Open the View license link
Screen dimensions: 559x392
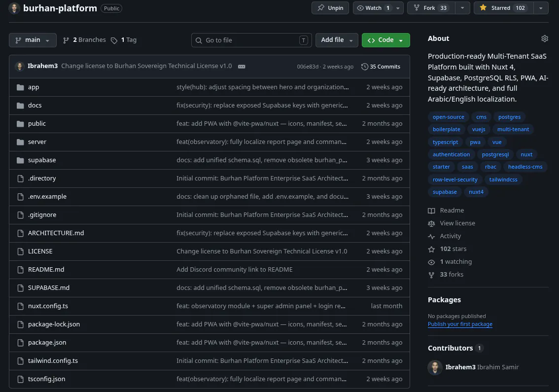[457, 223]
